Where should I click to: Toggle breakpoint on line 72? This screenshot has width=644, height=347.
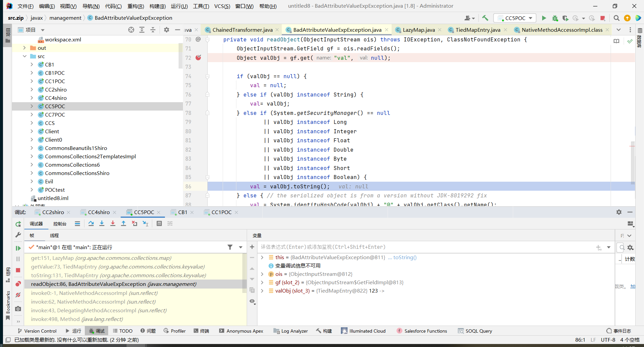tap(198, 57)
